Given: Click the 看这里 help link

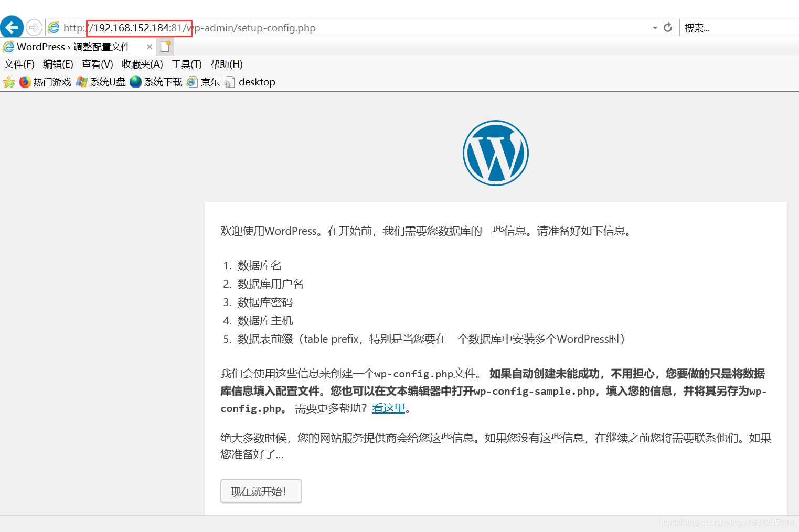Looking at the screenshot, I should (x=389, y=408).
